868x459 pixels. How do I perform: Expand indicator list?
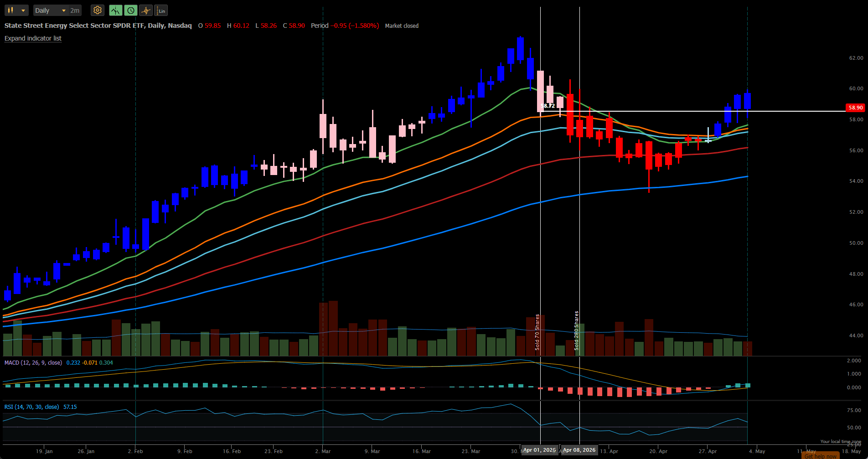click(x=33, y=38)
